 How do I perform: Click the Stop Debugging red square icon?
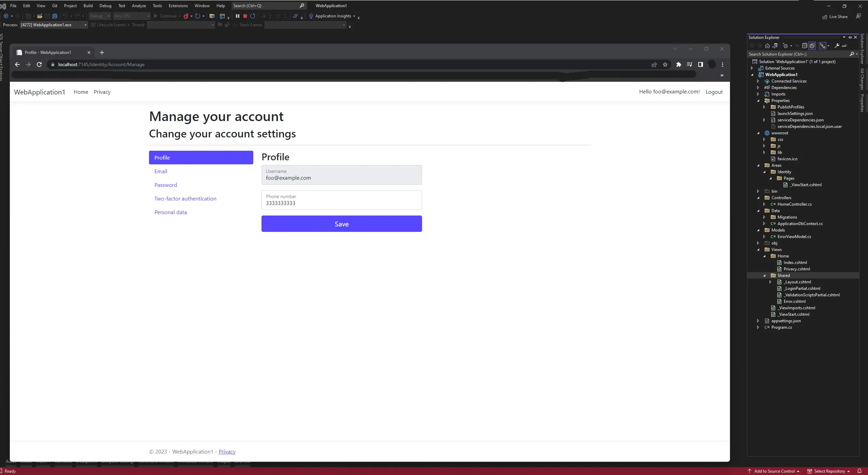click(x=245, y=16)
